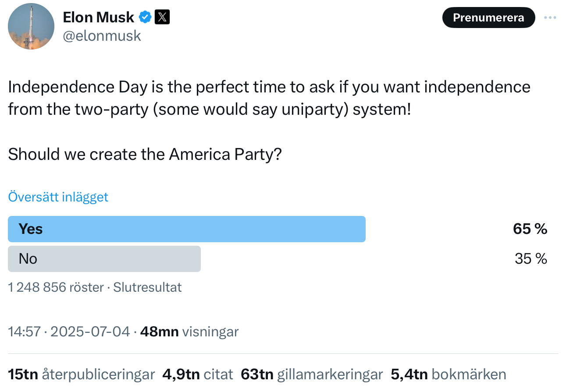Open the 4,9tn citat list
This screenshot has width=566, height=392.
tap(197, 374)
